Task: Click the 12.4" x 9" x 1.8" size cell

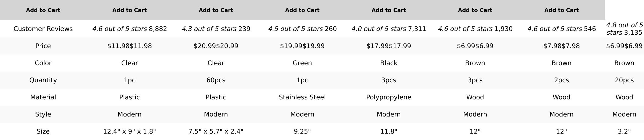Action: pyautogui.click(x=129, y=131)
